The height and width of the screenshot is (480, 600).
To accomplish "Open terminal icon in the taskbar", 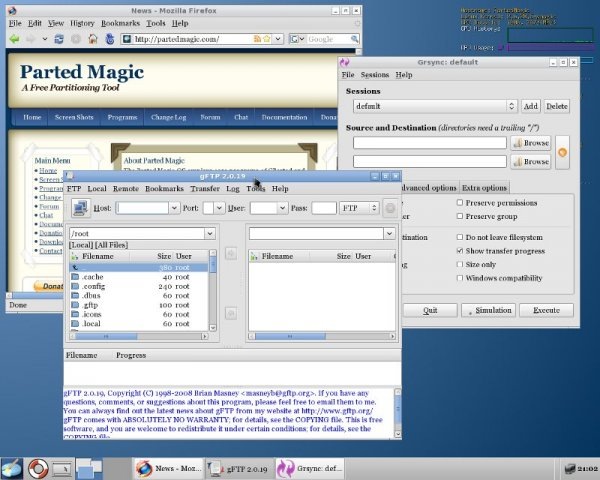I will 62,469.
